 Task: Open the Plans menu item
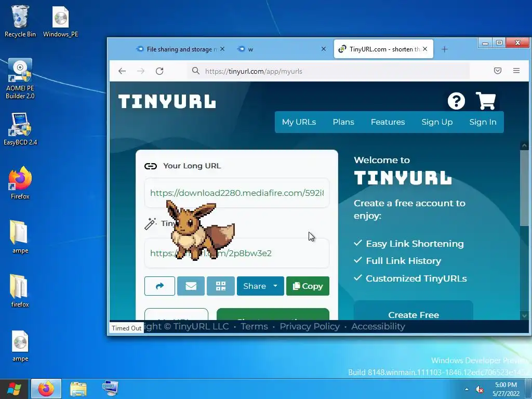[x=343, y=122]
